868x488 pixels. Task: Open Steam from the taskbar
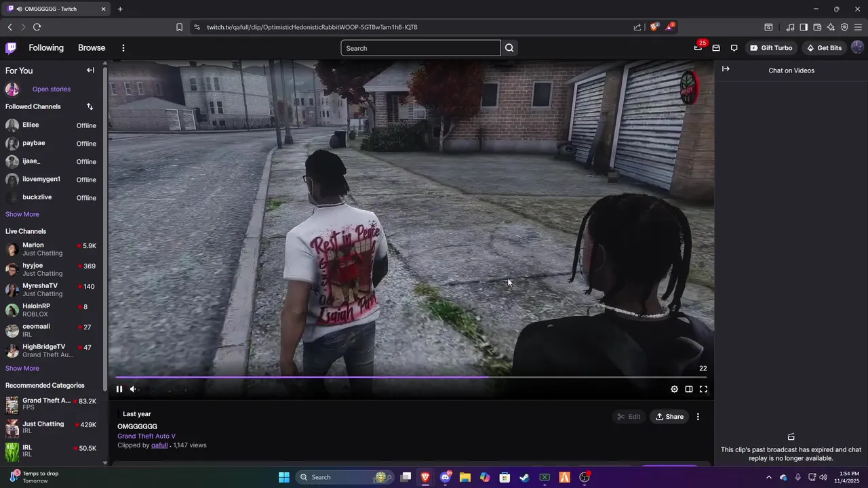(x=524, y=477)
